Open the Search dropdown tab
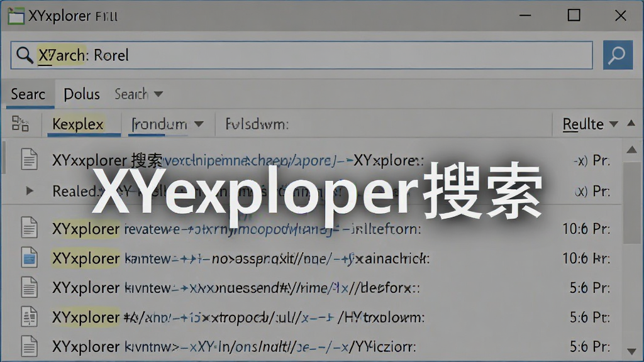 point(138,94)
